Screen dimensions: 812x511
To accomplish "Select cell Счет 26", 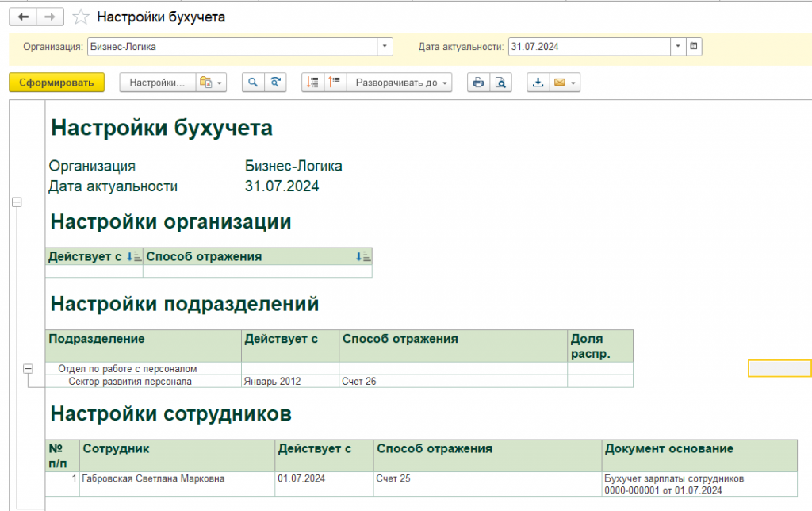I will point(453,382).
